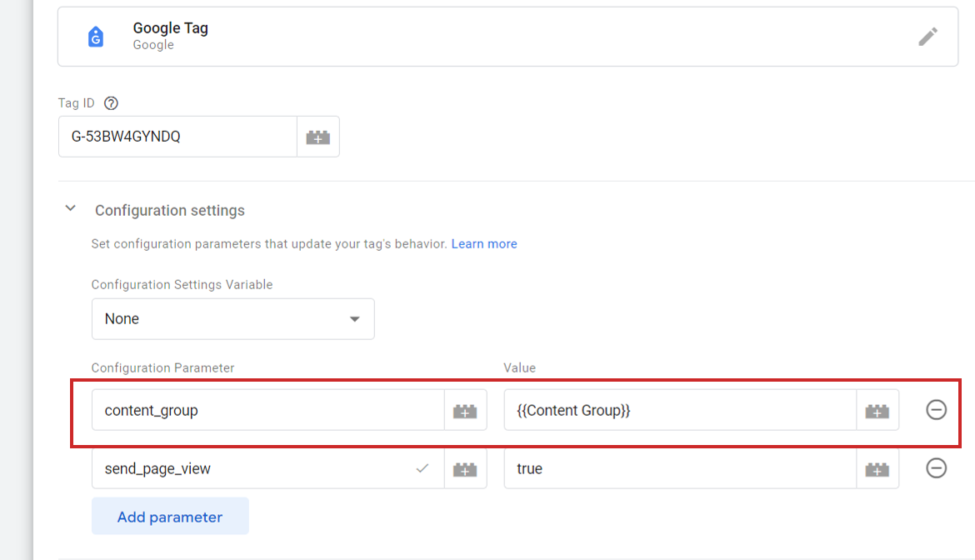
Task: Collapse the Configuration settings section
Action: pyautogui.click(x=70, y=208)
